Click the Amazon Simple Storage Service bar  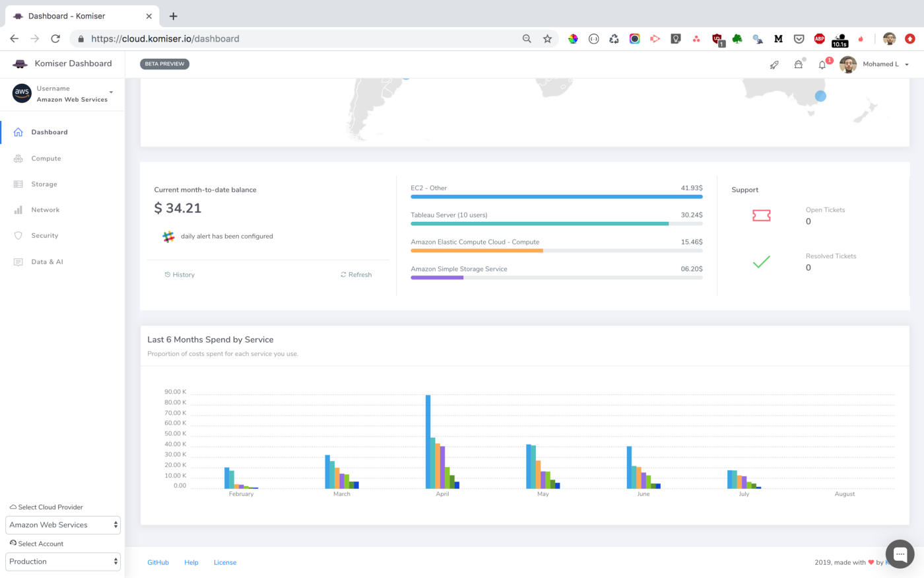click(556, 277)
